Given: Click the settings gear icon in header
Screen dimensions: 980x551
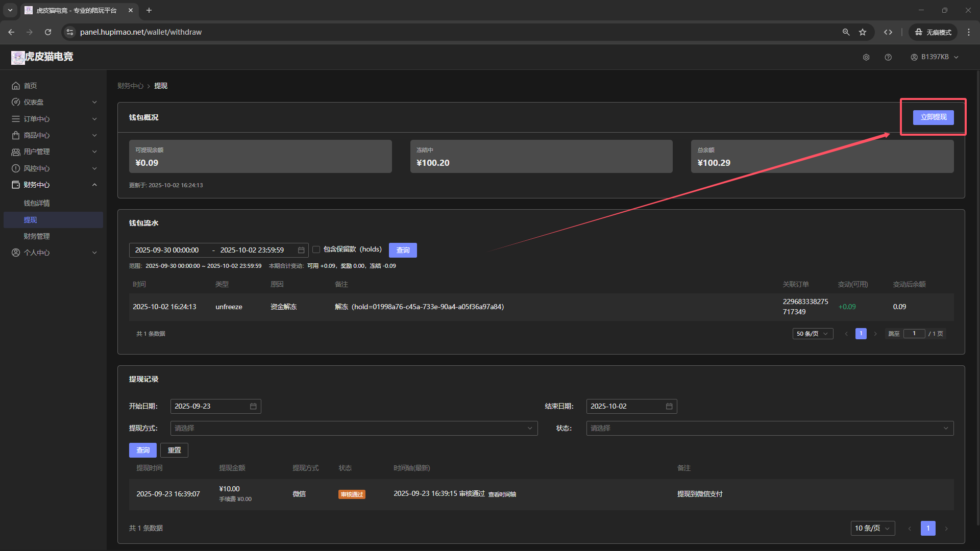Looking at the screenshot, I should click(866, 57).
